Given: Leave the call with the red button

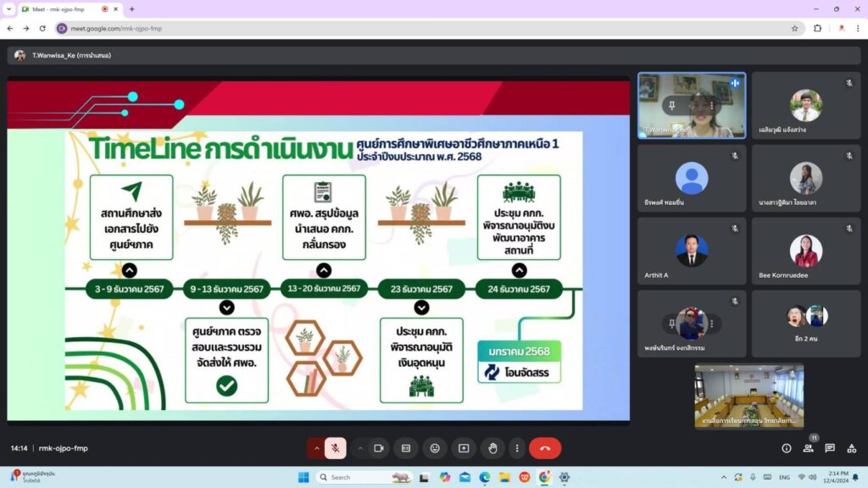Looking at the screenshot, I should (x=545, y=448).
